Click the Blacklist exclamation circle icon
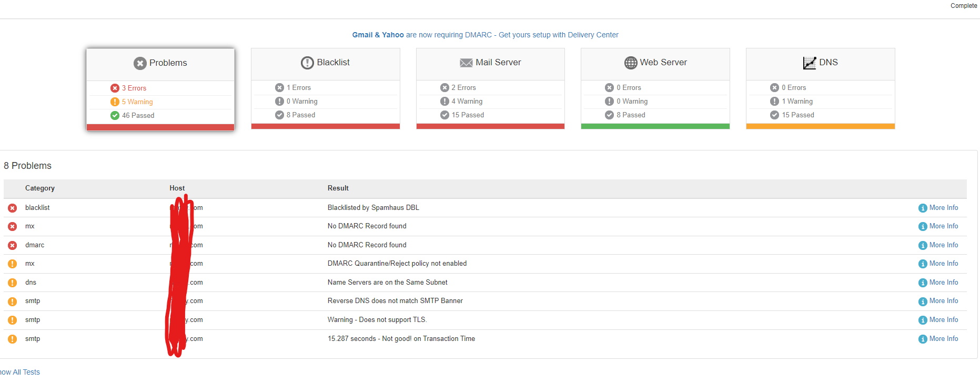Viewport: 980px width, 382px height. (x=307, y=63)
